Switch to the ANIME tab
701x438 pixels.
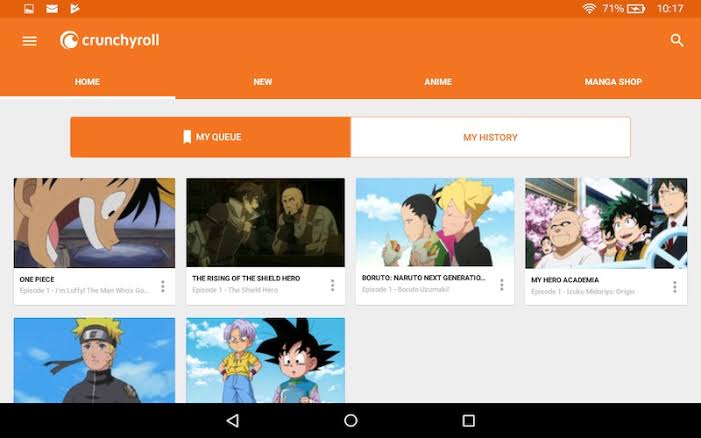[x=438, y=82]
